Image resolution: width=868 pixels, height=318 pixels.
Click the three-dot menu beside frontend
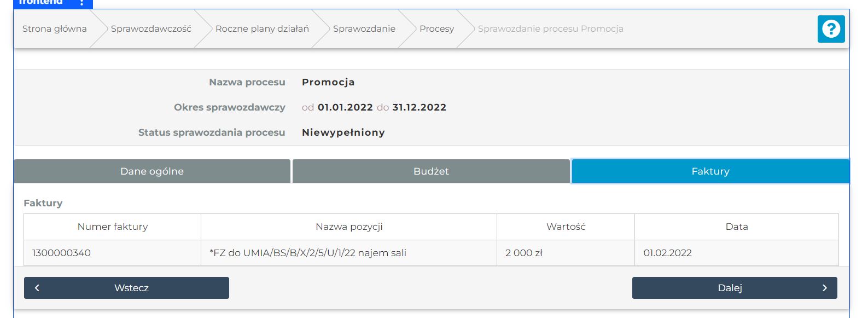click(81, 3)
